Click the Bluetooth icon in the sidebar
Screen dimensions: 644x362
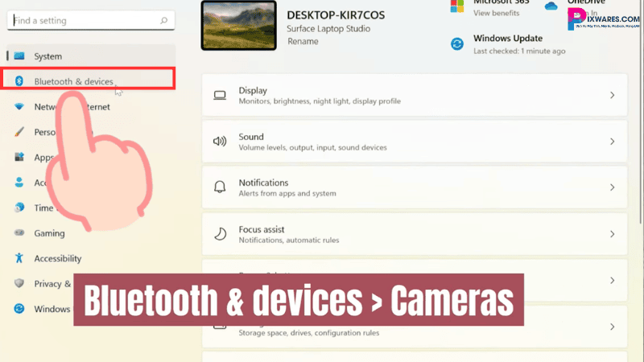19,81
